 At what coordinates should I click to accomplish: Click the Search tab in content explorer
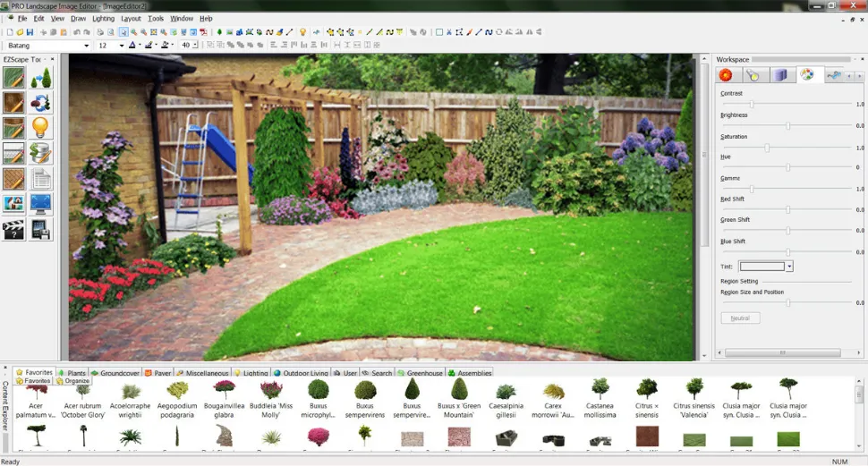coord(377,373)
